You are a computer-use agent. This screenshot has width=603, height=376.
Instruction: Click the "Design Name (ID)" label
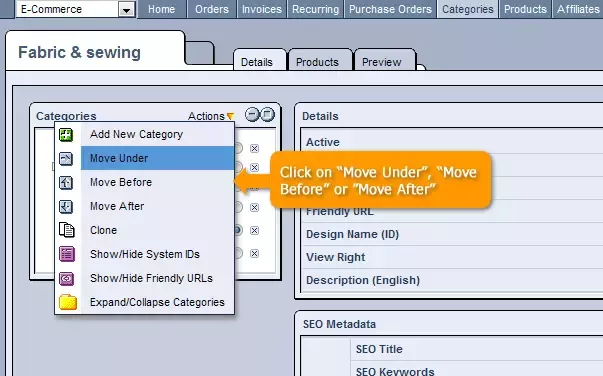[352, 234]
